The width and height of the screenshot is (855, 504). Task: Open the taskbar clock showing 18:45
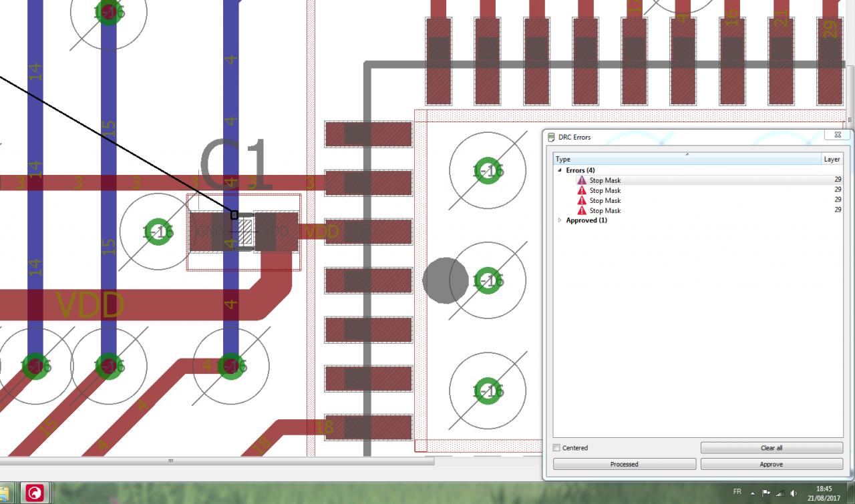824,493
